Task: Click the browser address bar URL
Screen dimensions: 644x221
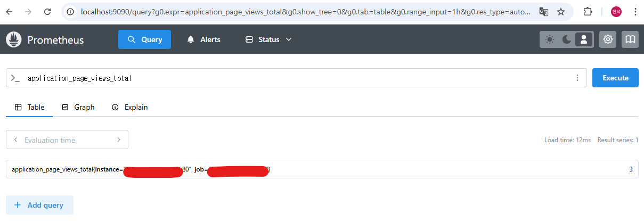Action: (305, 11)
